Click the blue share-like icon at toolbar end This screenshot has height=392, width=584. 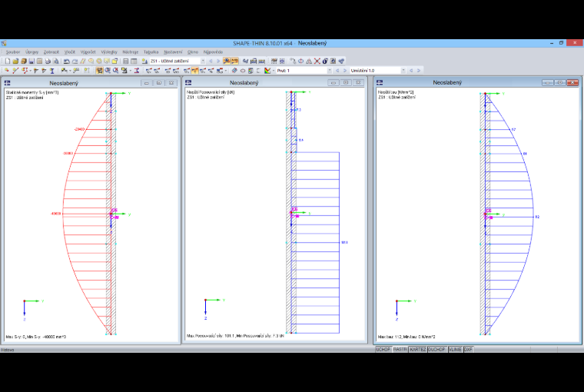pyautogui.click(x=341, y=61)
